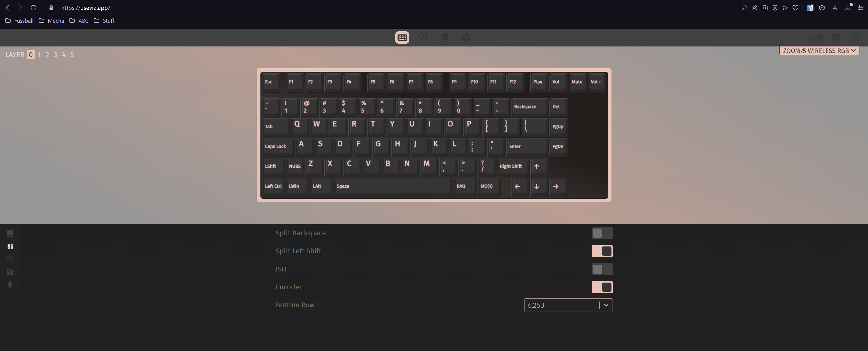Switch to layer 3
The width and height of the screenshot is (868, 351).
55,55
